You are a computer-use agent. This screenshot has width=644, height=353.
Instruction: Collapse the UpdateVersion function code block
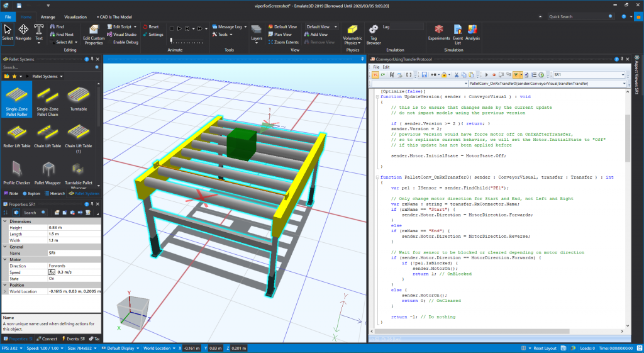377,97
